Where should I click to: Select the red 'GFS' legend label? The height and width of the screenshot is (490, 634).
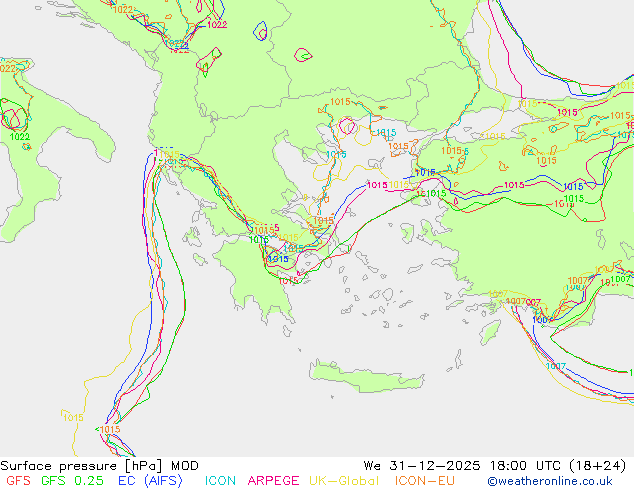[18, 481]
